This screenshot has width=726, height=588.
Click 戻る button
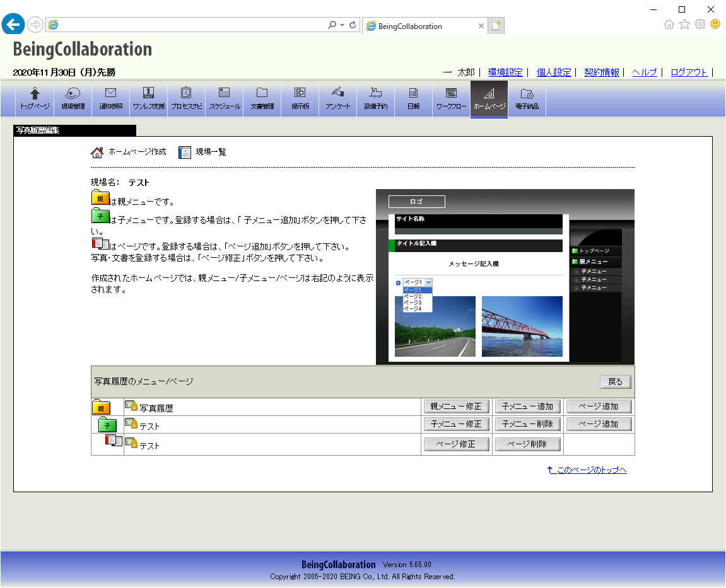point(615,382)
